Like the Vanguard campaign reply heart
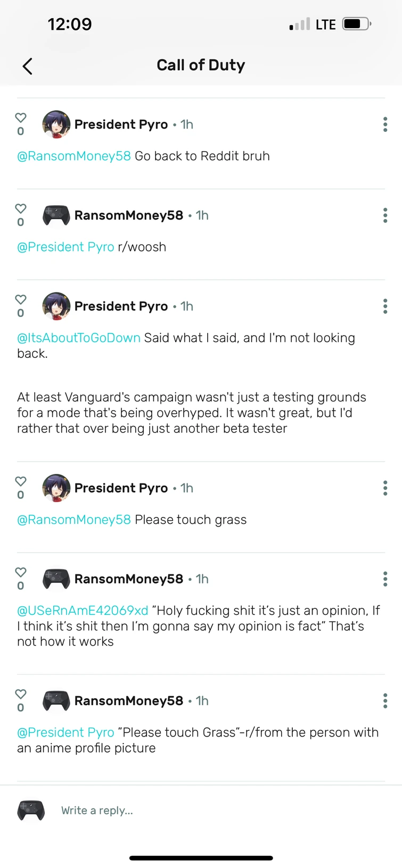The width and height of the screenshot is (402, 868). click(x=21, y=299)
